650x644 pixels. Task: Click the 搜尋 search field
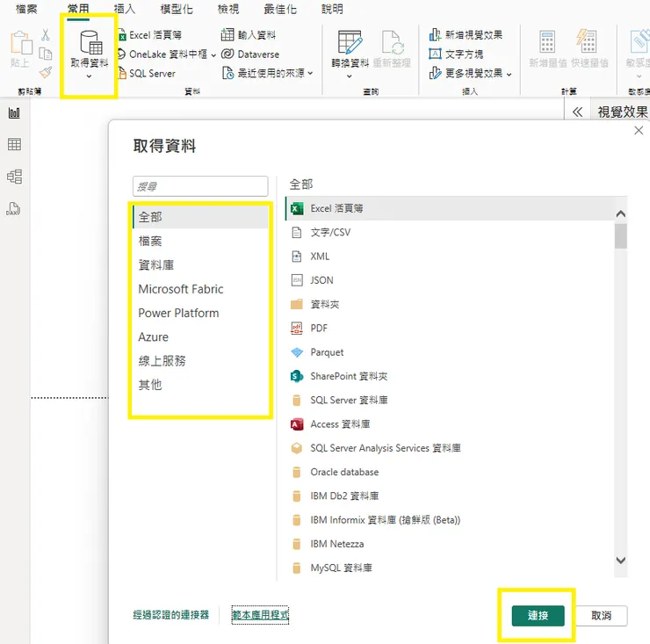point(200,186)
